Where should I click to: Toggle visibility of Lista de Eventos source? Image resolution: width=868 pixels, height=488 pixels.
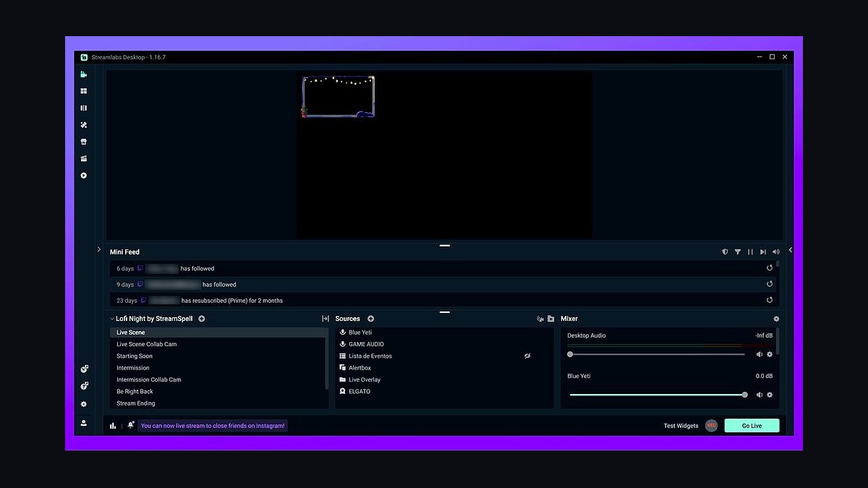click(527, 356)
